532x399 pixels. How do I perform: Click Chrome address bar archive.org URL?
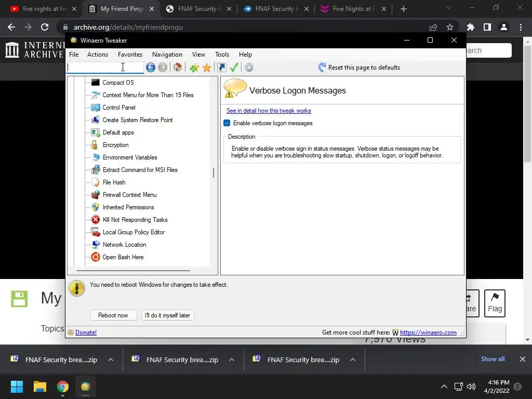click(x=128, y=27)
